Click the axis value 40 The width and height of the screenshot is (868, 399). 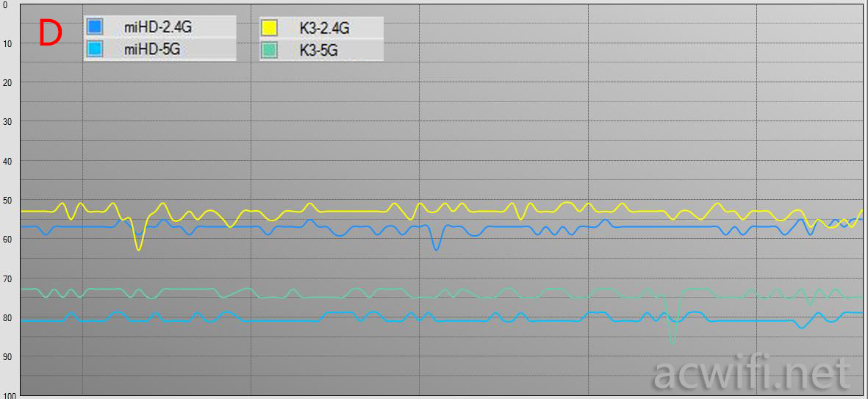click(x=7, y=160)
